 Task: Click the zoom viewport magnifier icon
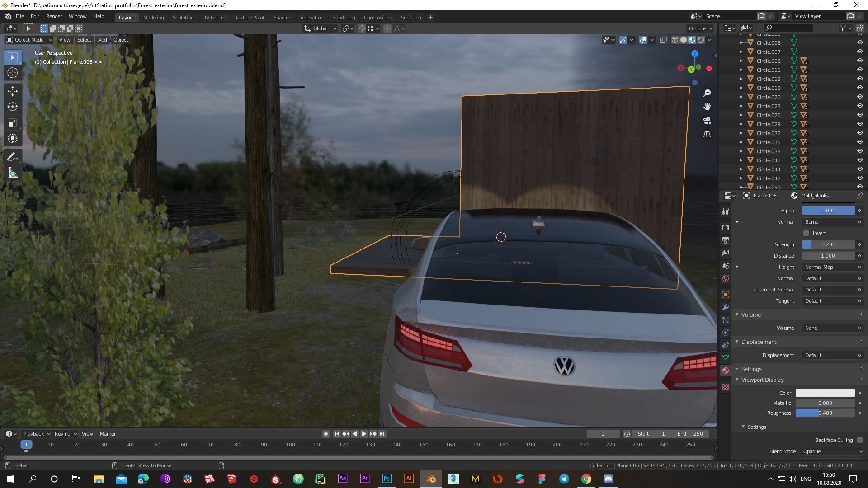[x=707, y=93]
